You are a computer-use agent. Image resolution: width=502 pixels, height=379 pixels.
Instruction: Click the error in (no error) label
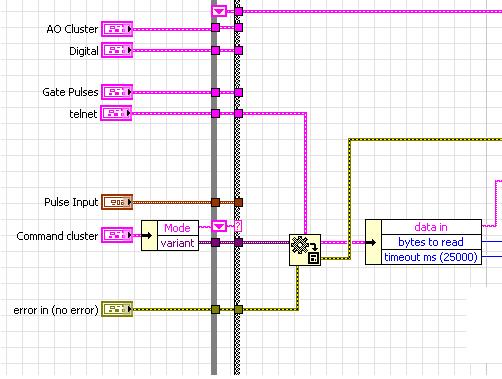(x=56, y=310)
